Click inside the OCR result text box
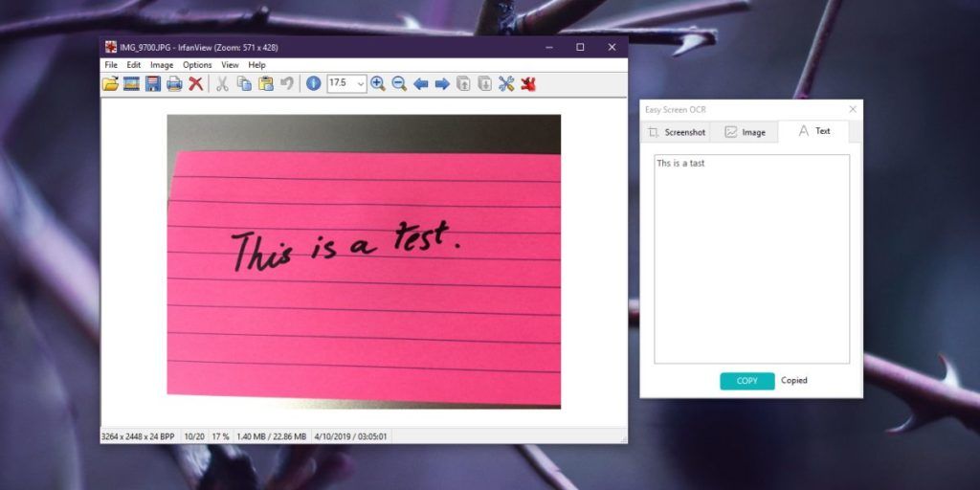Viewport: 980px width, 490px height. [x=751, y=258]
